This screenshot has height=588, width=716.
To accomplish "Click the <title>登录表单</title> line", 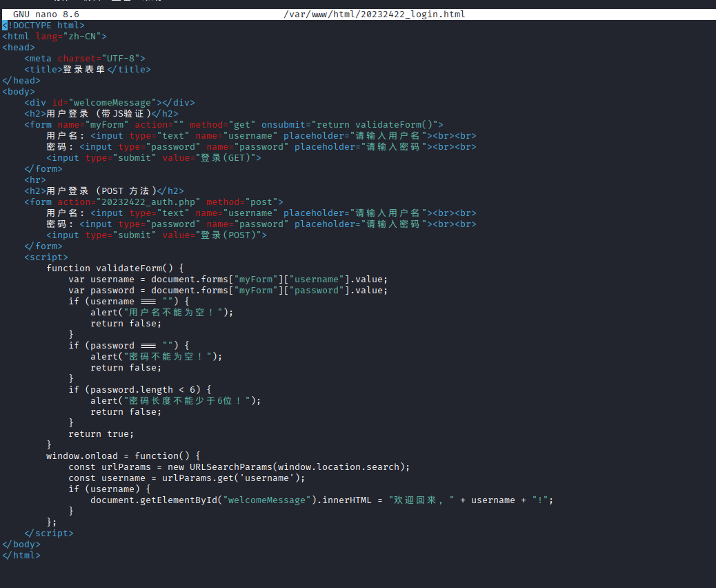I will [87, 70].
